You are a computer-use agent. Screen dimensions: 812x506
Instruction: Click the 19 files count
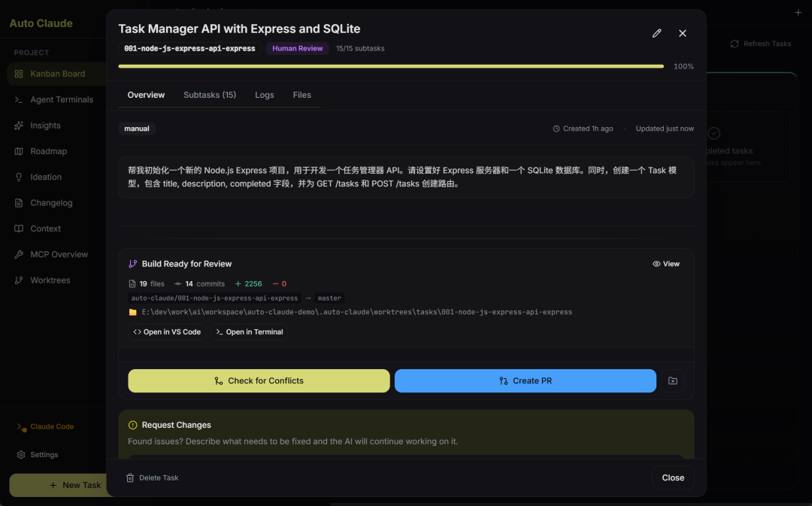click(147, 283)
